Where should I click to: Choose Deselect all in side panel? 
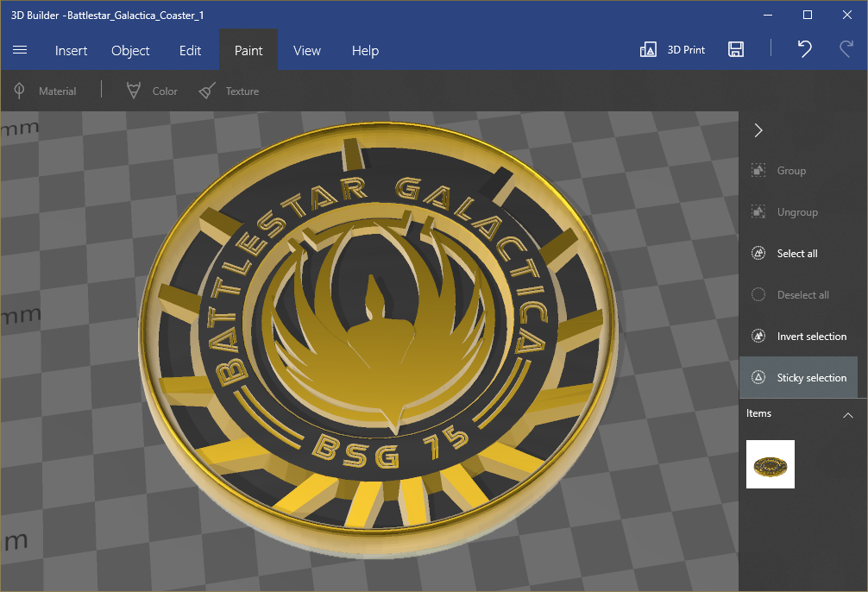[802, 294]
